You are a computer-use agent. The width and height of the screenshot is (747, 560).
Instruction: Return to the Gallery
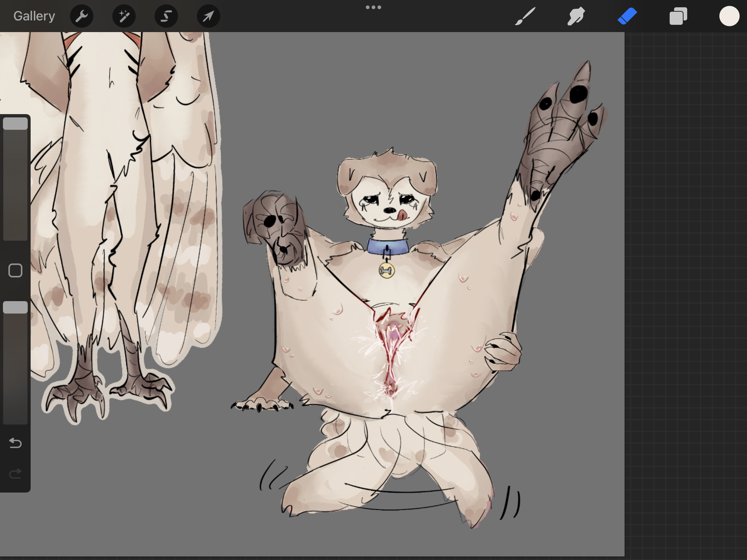point(34,16)
